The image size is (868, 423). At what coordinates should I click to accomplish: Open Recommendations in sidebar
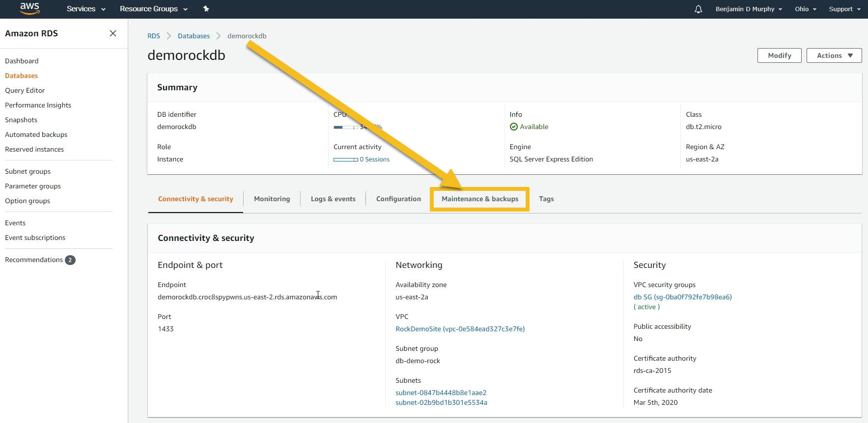point(34,260)
